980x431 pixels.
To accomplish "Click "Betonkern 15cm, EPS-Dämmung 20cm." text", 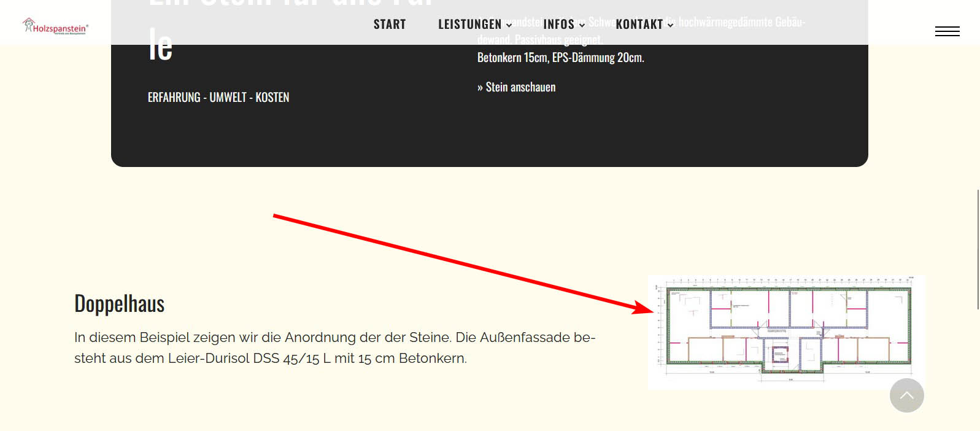I will tap(561, 58).
